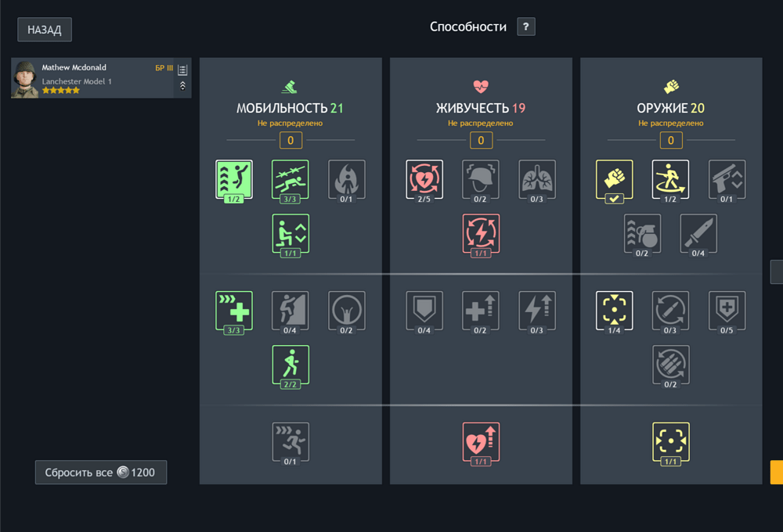Click the ОРУЖИЕ column header
The width and height of the screenshot is (783, 532).
click(x=670, y=109)
